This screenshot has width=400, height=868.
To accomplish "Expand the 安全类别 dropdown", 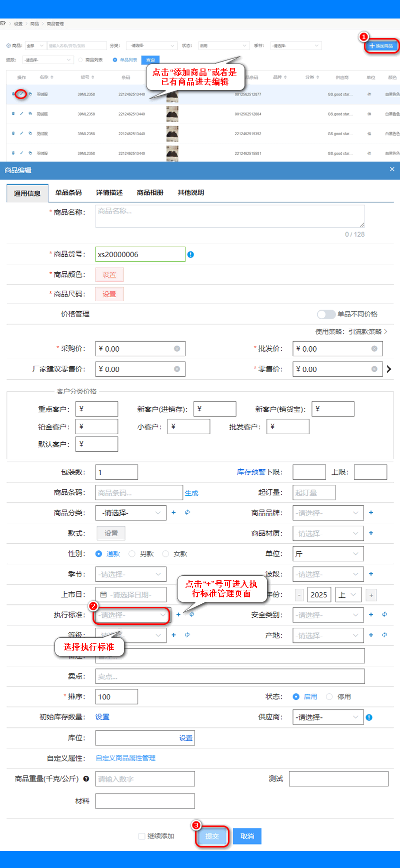I will pos(328,615).
